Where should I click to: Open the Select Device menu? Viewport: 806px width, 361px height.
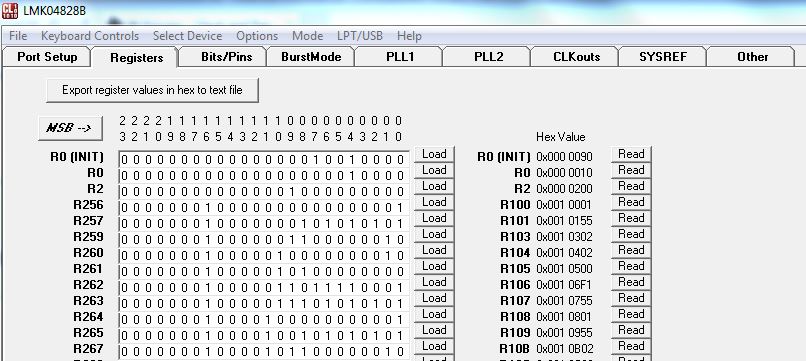point(187,36)
